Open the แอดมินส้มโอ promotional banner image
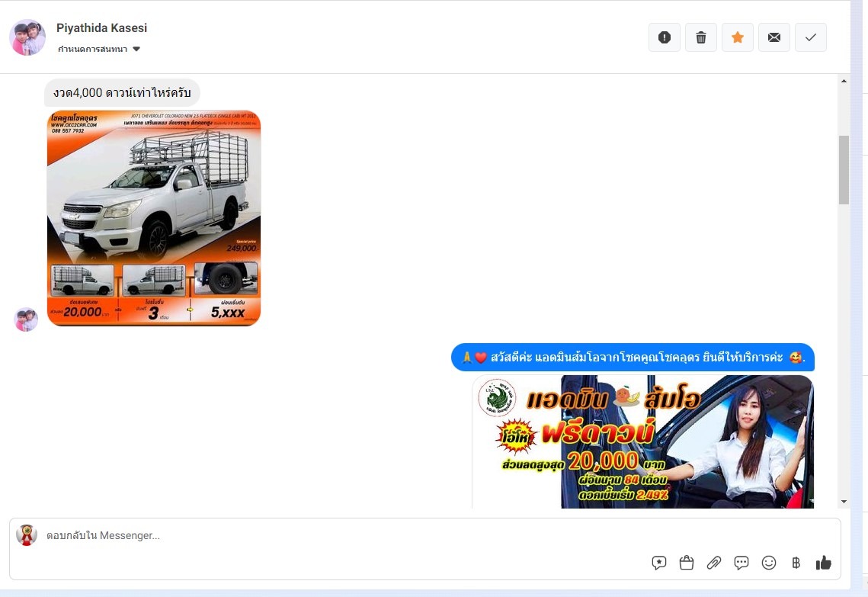Image resolution: width=868 pixels, height=597 pixels. pyautogui.click(x=642, y=442)
